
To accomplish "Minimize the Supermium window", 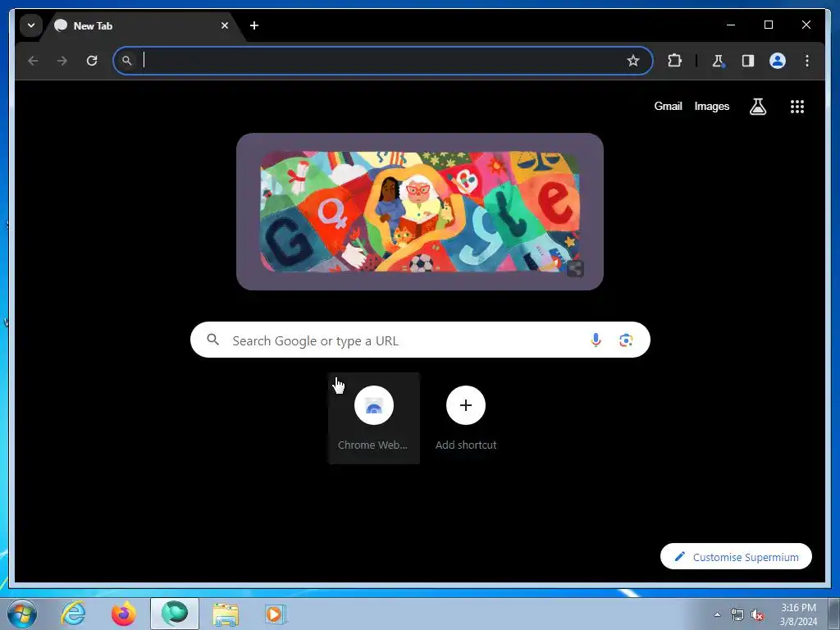I will pos(731,25).
